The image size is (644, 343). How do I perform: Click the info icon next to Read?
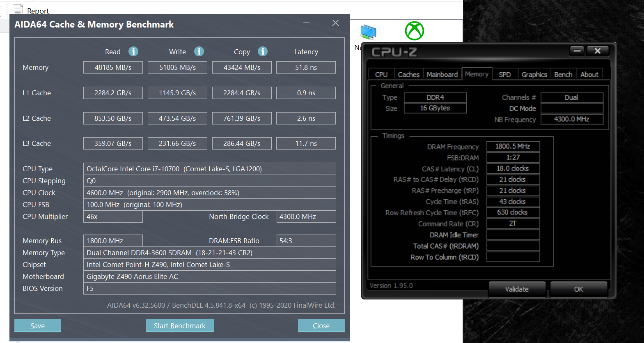133,51
